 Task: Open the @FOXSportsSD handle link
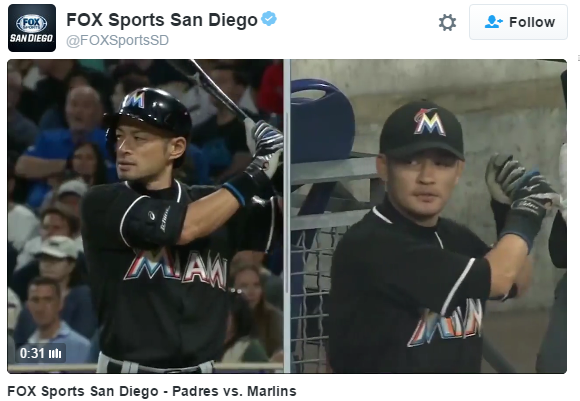(117, 40)
